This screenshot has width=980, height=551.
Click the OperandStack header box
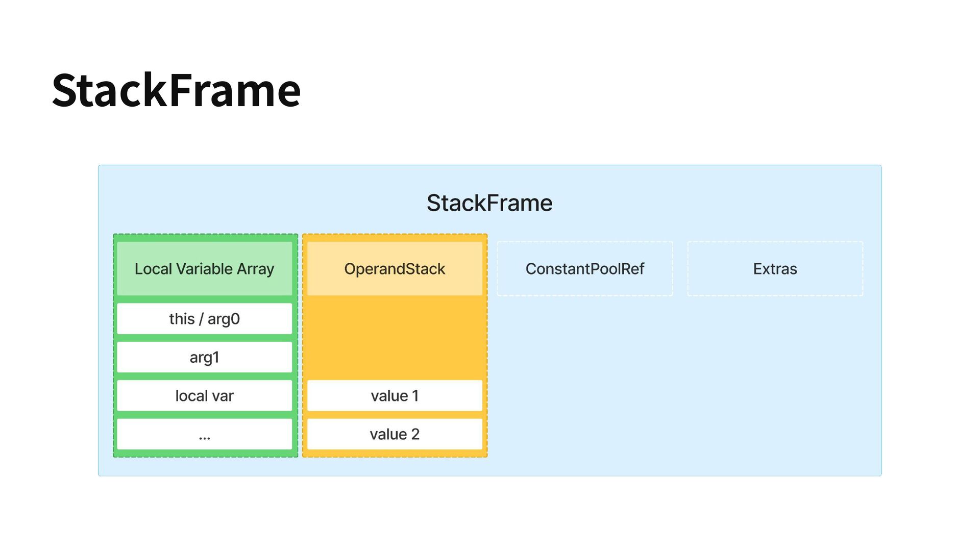tap(395, 268)
